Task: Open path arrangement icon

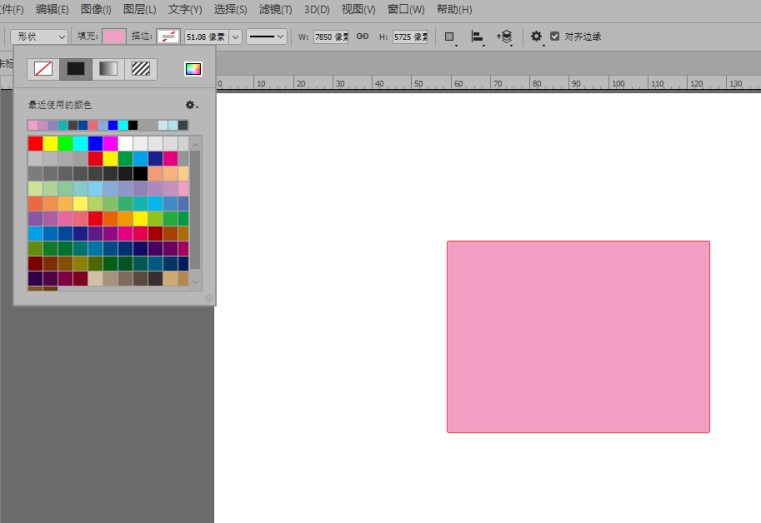Action: (x=505, y=37)
